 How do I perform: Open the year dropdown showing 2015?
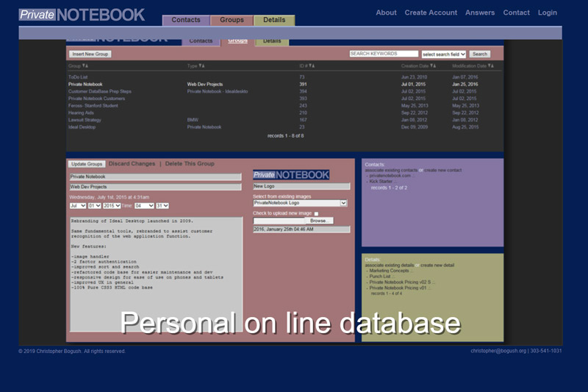click(x=112, y=206)
